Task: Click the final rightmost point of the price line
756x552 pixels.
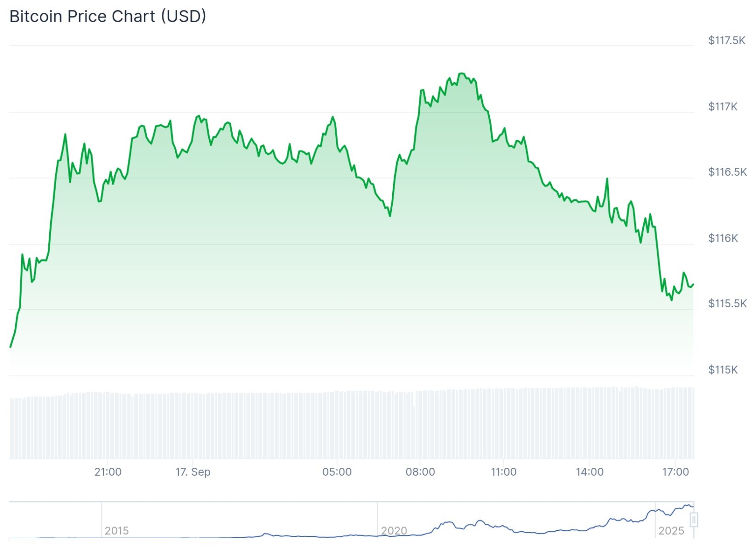Action: [693, 284]
